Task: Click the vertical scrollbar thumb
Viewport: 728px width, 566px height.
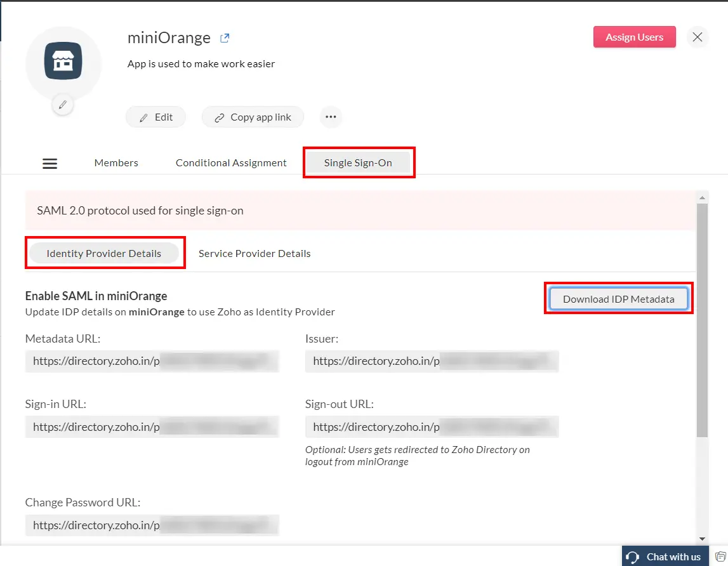Action: click(x=702, y=320)
